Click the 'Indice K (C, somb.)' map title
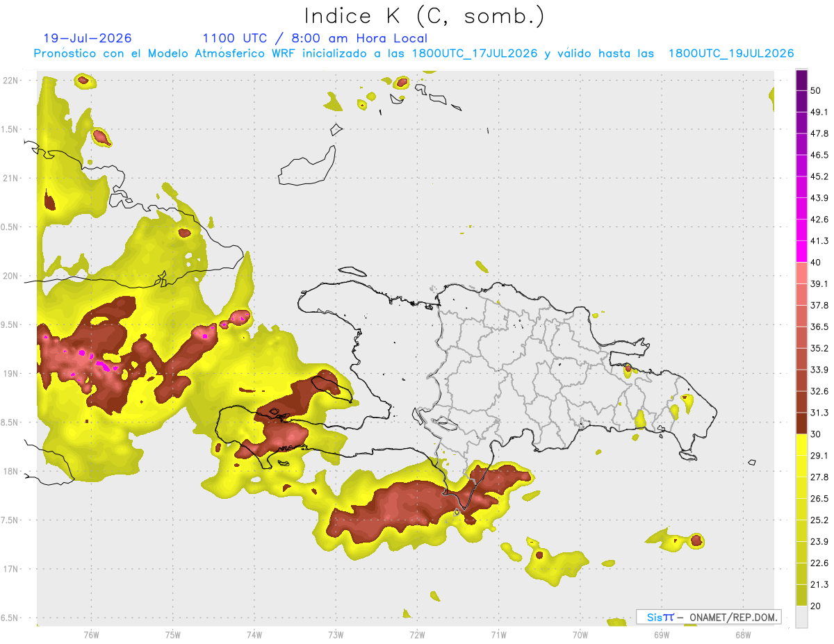Viewport: 834px width, 644px height. [x=425, y=16]
